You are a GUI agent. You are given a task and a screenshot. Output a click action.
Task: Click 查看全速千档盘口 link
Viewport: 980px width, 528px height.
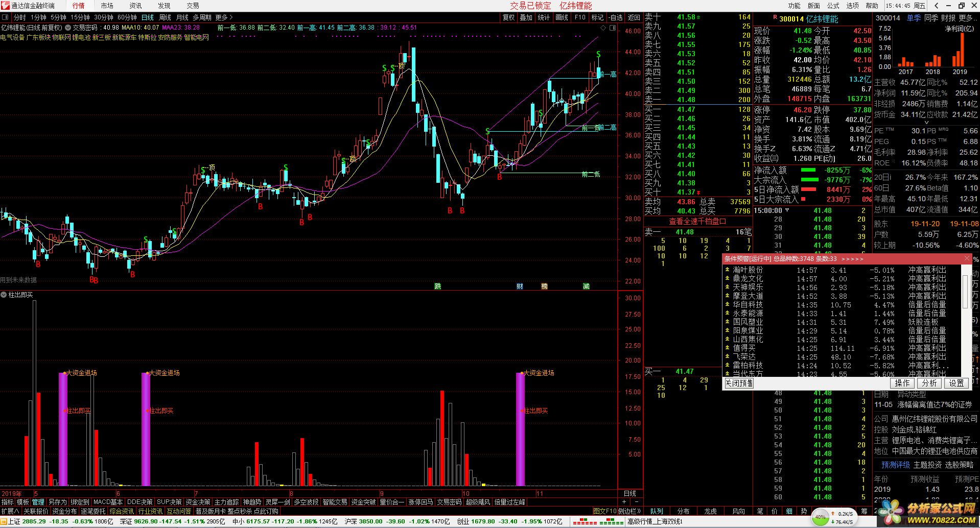697,221
